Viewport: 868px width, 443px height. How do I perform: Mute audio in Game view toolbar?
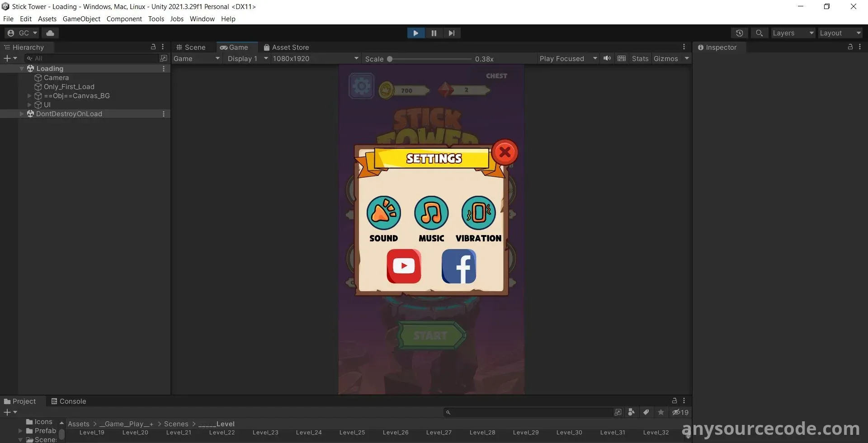(607, 58)
